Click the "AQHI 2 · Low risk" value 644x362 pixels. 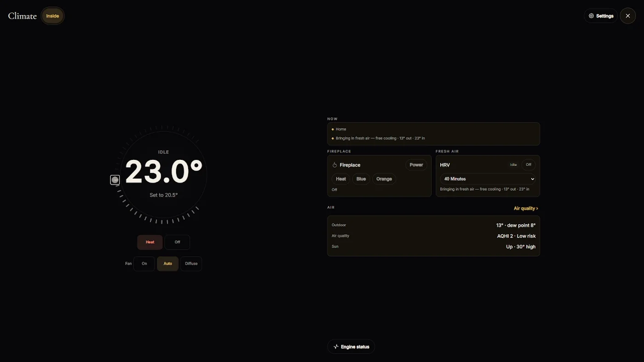click(516, 236)
